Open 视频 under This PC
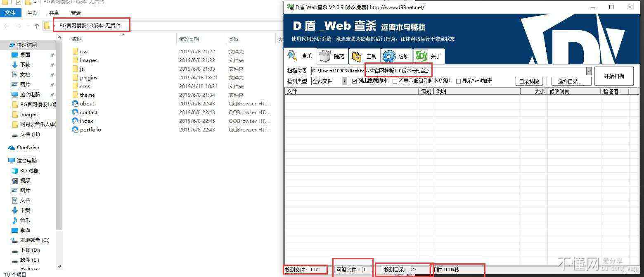The height and width of the screenshot is (277, 644). pyautogui.click(x=25, y=180)
